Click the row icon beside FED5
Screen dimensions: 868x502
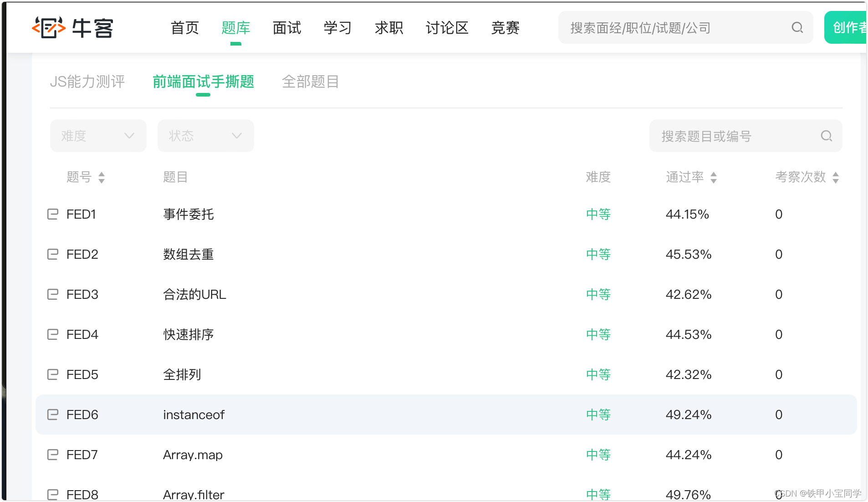tap(53, 374)
